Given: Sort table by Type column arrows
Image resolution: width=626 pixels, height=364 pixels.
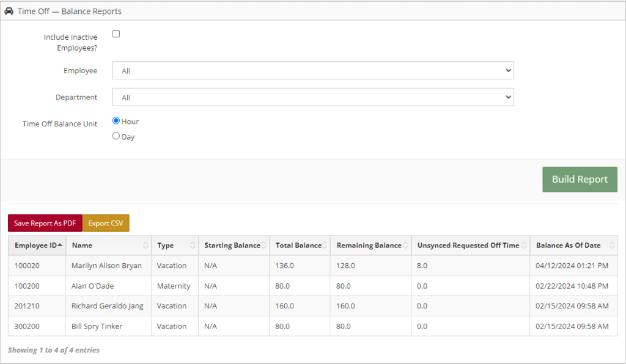Looking at the screenshot, I should (x=193, y=245).
